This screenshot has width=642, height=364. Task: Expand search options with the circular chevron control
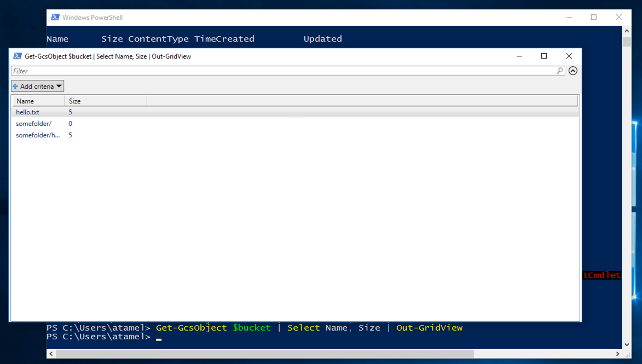(573, 71)
